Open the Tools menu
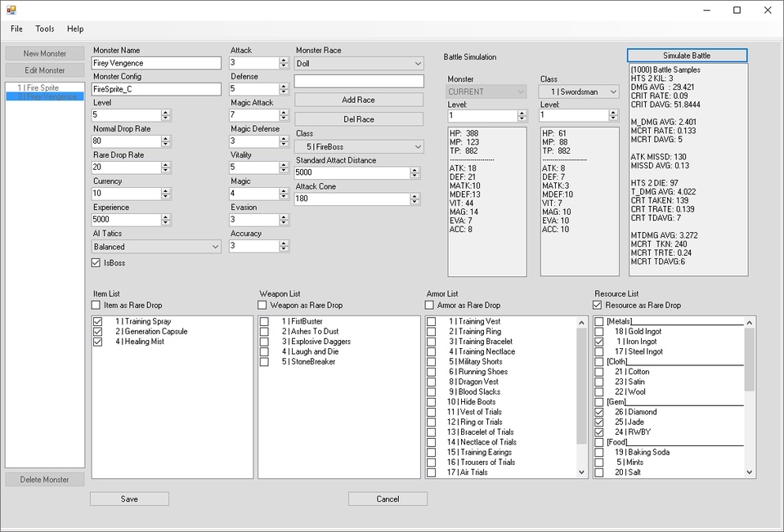The width and height of the screenshot is (784, 532). click(44, 29)
